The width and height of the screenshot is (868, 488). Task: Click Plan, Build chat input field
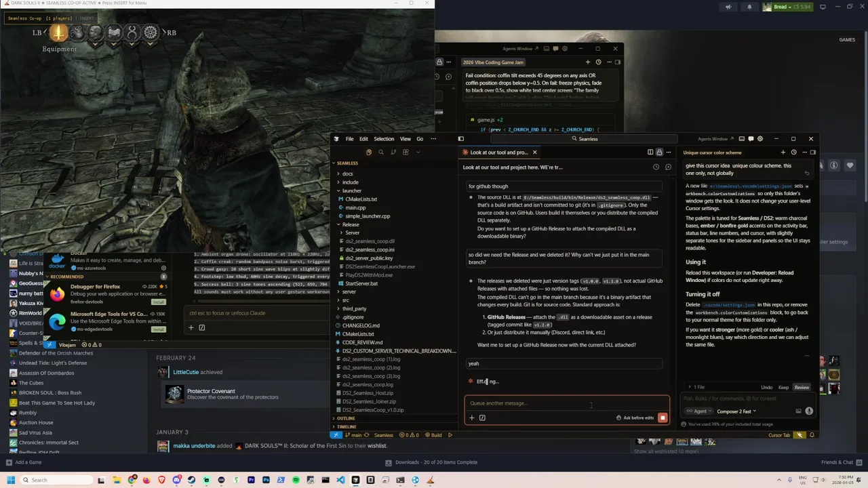[x=749, y=399]
